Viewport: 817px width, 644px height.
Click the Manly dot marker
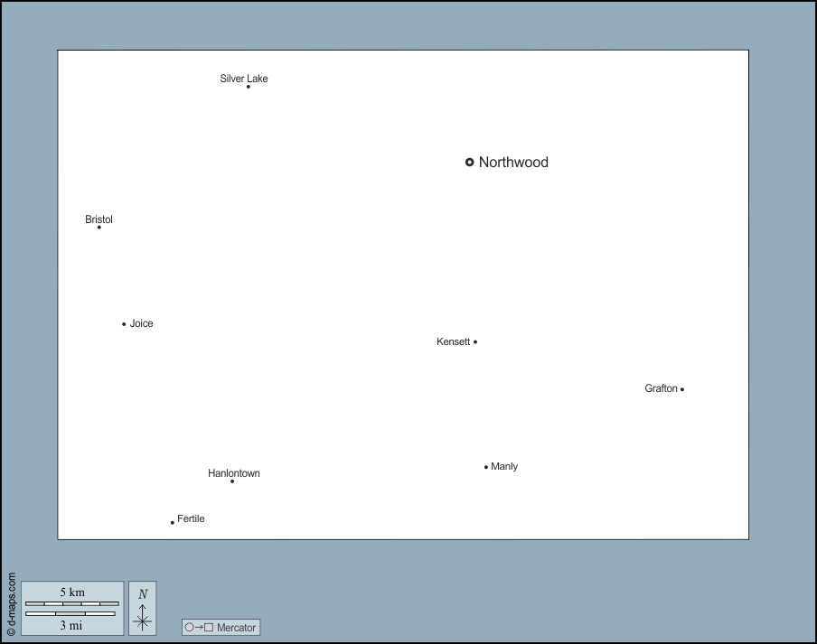click(x=486, y=467)
